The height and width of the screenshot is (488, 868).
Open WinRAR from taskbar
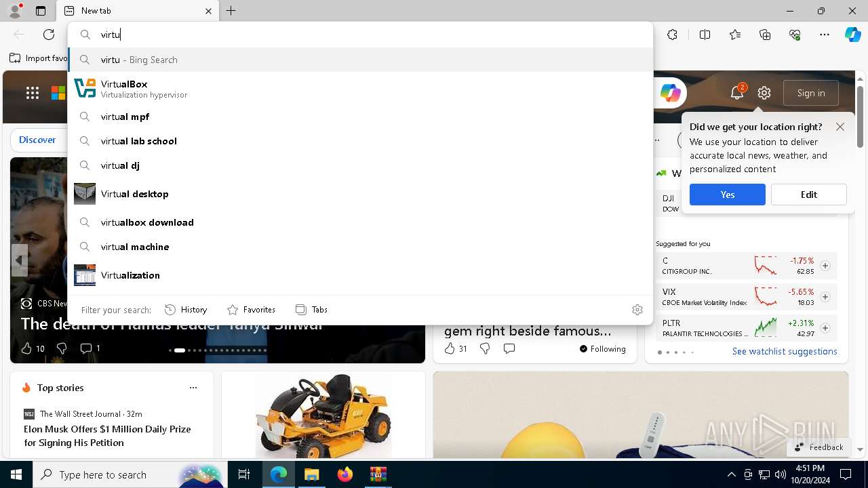378,474
